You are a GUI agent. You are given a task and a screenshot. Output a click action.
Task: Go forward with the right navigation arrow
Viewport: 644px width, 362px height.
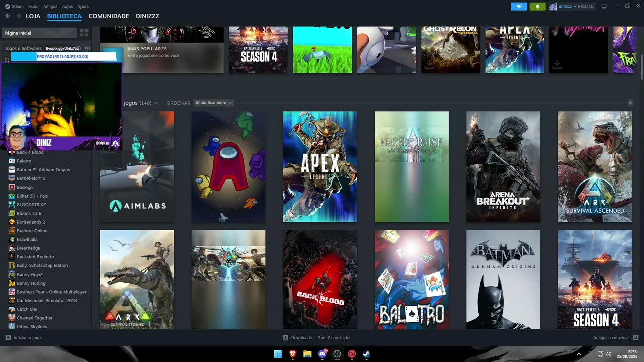click(18, 16)
